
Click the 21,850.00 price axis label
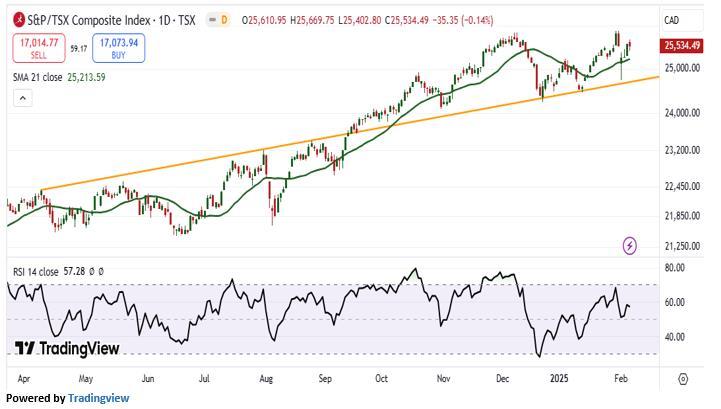click(x=682, y=216)
